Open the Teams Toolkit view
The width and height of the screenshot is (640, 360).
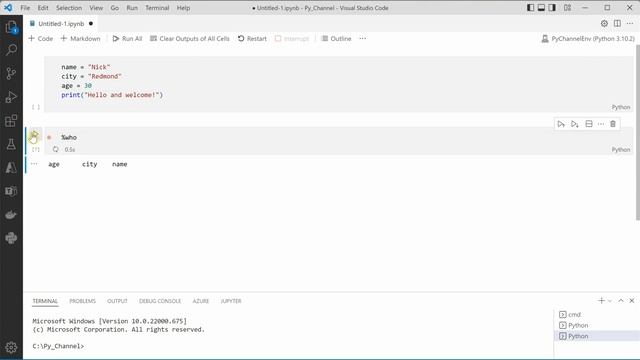pos(11,191)
